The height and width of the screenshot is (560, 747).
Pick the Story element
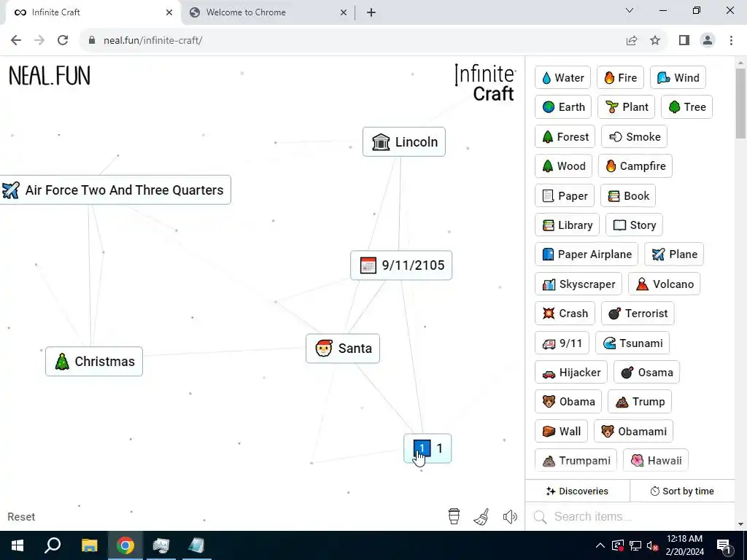(634, 225)
